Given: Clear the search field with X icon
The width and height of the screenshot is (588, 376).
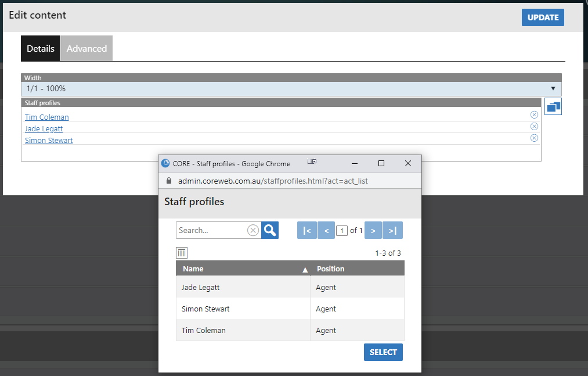Looking at the screenshot, I should pyautogui.click(x=253, y=230).
